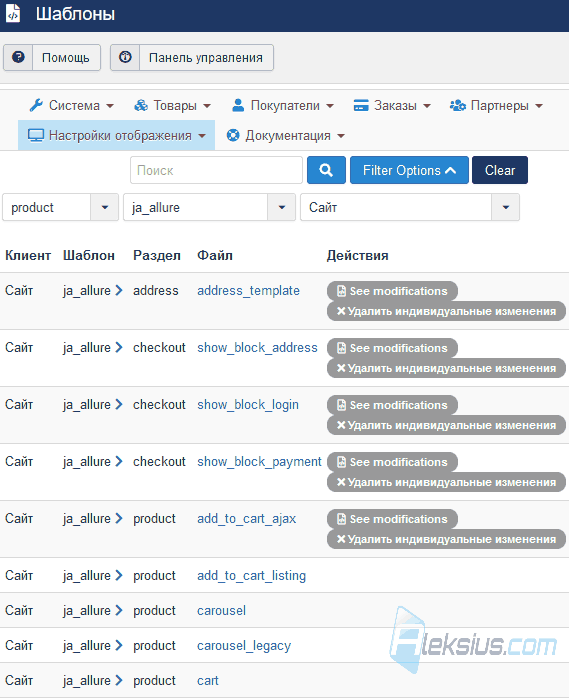The image size is (569, 698).
Task: Click the templates page code-file icon
Action: [13, 14]
